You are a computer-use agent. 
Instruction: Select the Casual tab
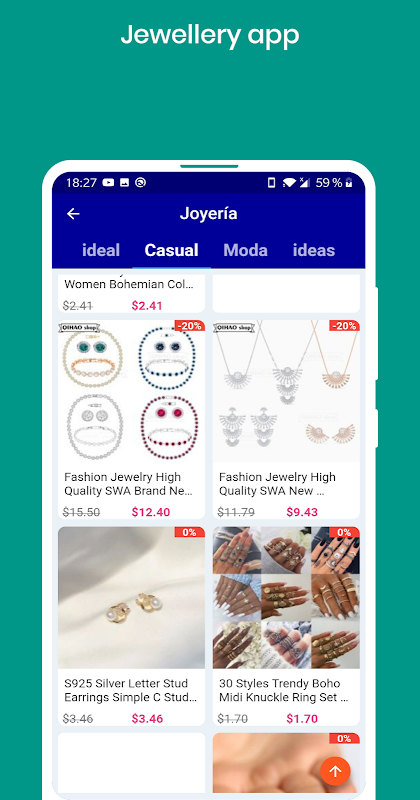(171, 250)
